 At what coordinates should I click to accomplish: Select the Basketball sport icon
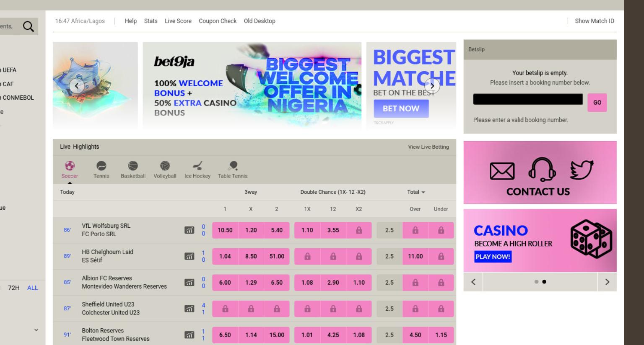tap(133, 166)
